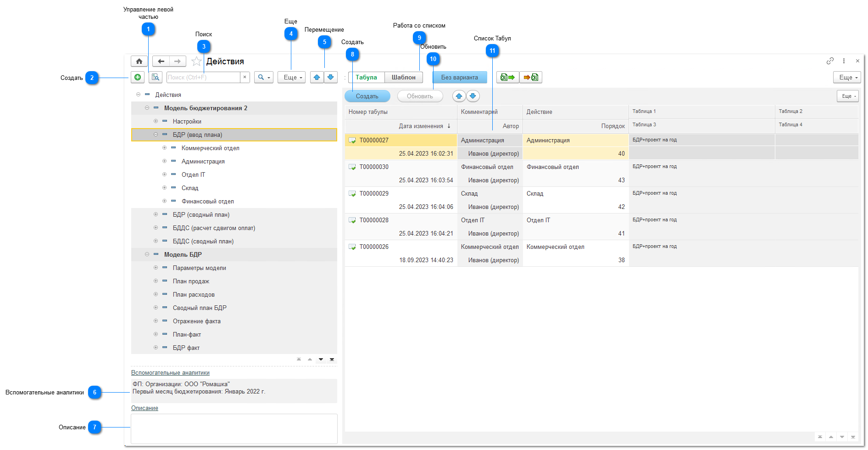Open the search magnifier dropdown
868x450 pixels.
264,77
